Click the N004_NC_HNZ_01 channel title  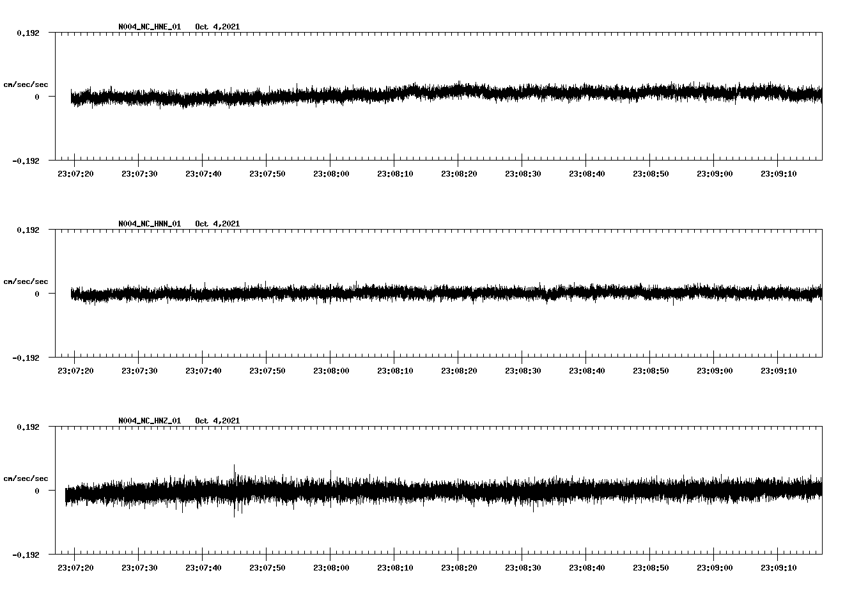click(x=150, y=421)
